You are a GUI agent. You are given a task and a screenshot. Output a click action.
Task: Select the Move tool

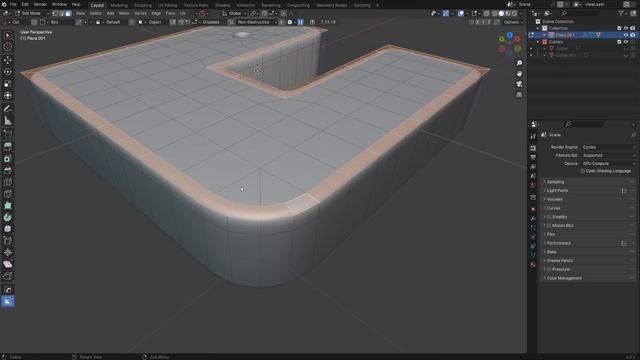click(x=8, y=60)
